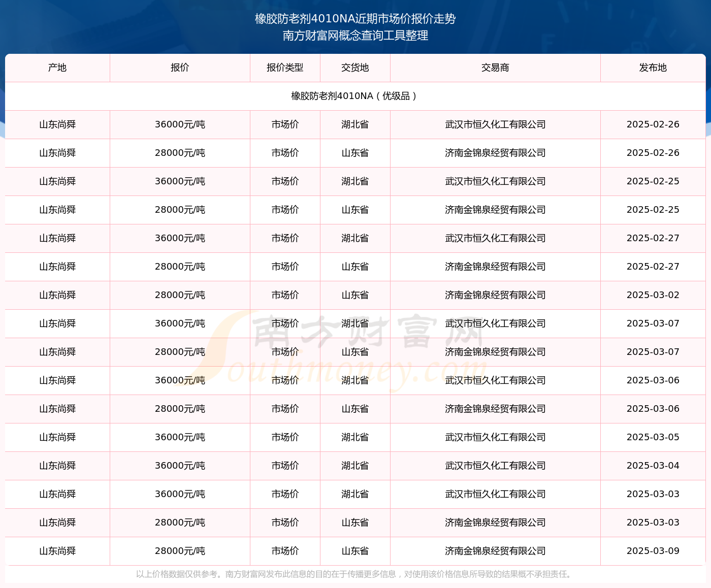The width and height of the screenshot is (711, 588).
Task: Click the 2025-03-09 date cell
Action: [653, 551]
